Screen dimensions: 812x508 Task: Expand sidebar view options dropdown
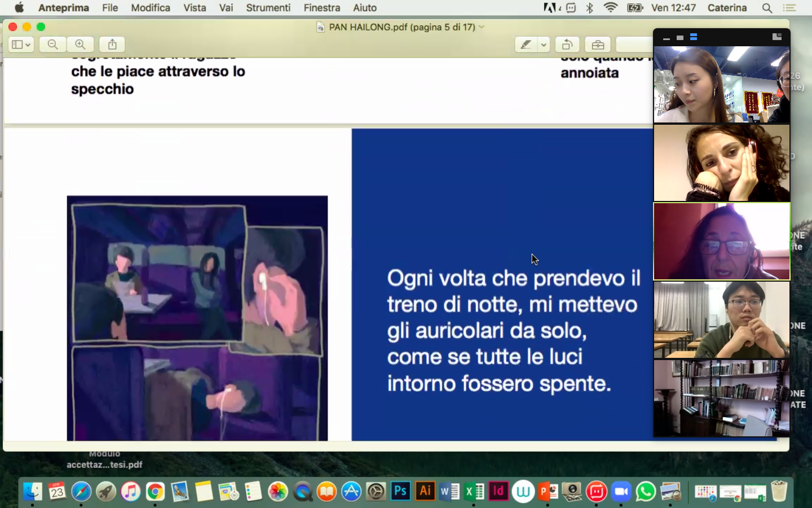pos(21,45)
